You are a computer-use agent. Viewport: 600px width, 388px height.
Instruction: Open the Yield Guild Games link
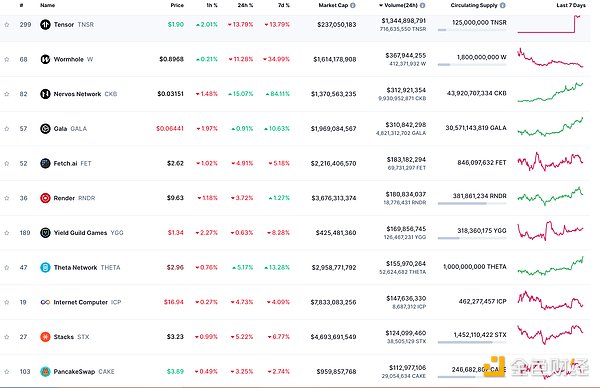(80, 233)
